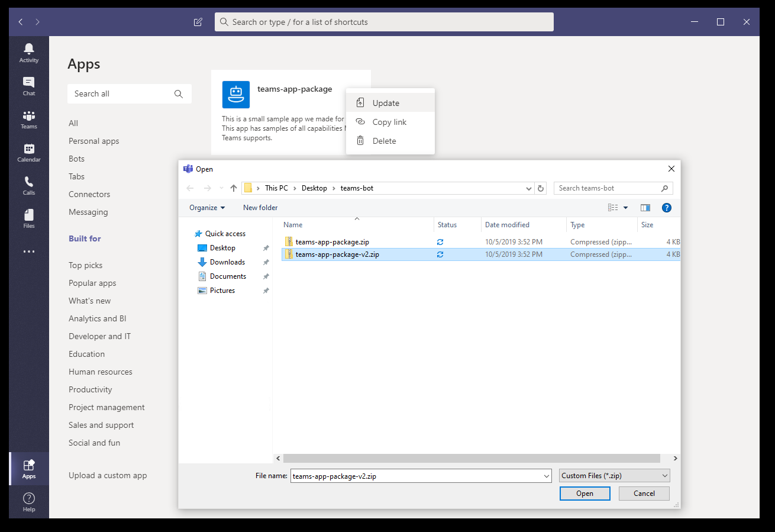
Task: Click the Search teams-bot field
Action: click(x=613, y=188)
